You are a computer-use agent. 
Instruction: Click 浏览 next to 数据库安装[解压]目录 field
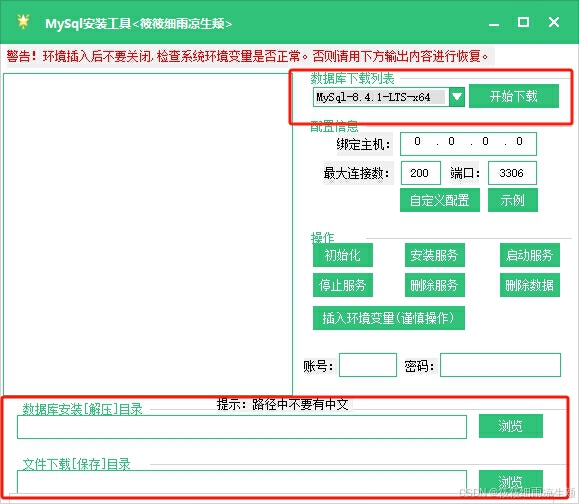pos(511,426)
